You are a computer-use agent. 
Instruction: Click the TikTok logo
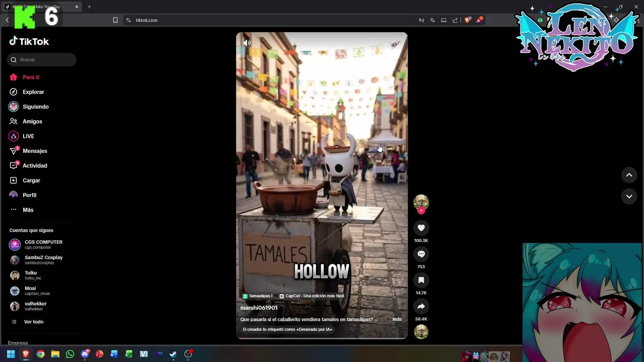click(29, 41)
